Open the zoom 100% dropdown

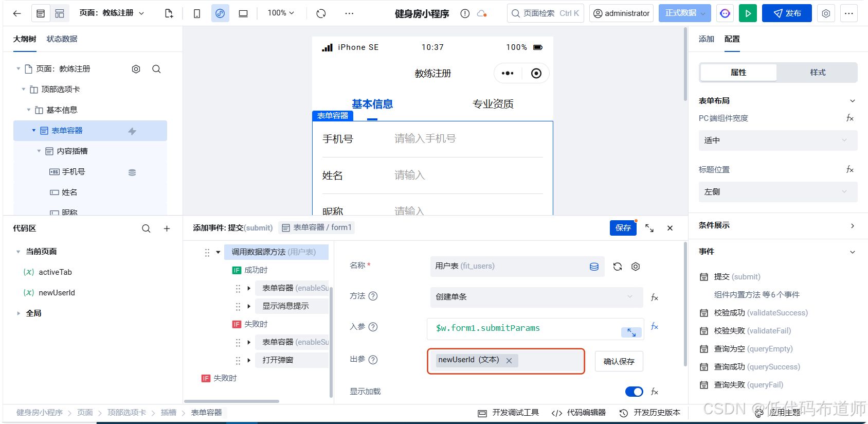click(281, 13)
